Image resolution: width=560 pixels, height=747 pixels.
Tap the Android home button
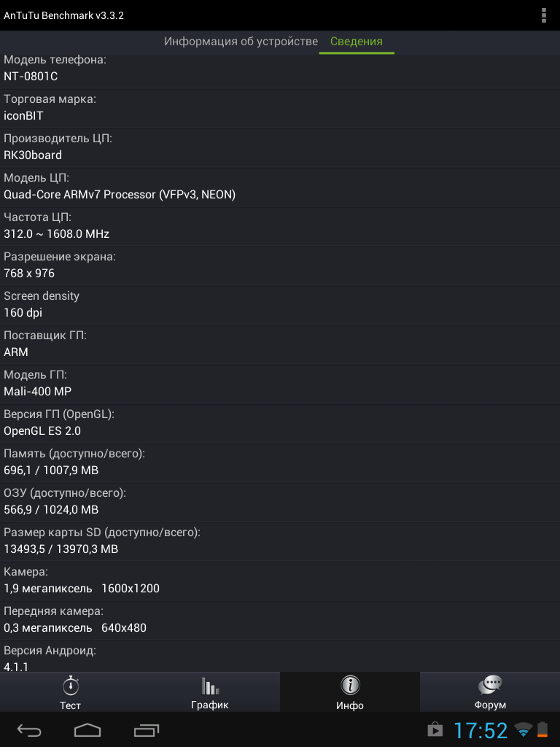click(87, 729)
